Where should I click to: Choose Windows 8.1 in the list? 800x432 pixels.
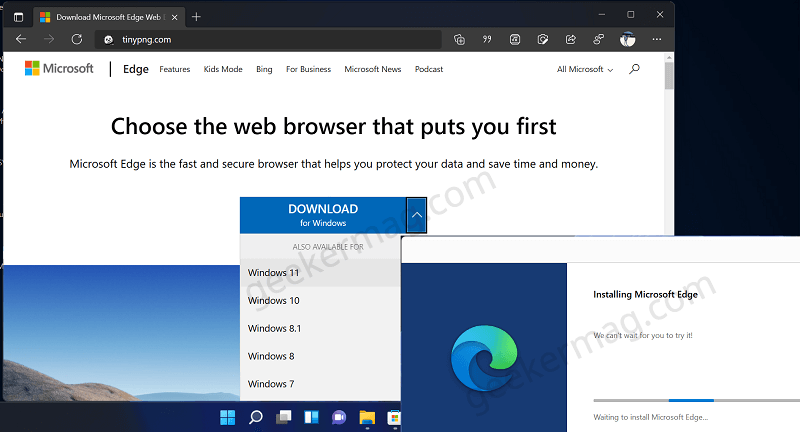click(320, 328)
